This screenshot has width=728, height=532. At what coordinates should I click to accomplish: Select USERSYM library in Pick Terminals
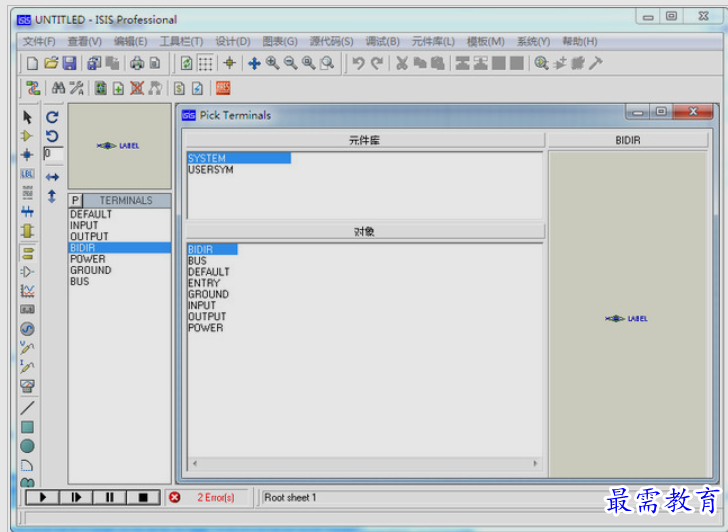point(211,170)
